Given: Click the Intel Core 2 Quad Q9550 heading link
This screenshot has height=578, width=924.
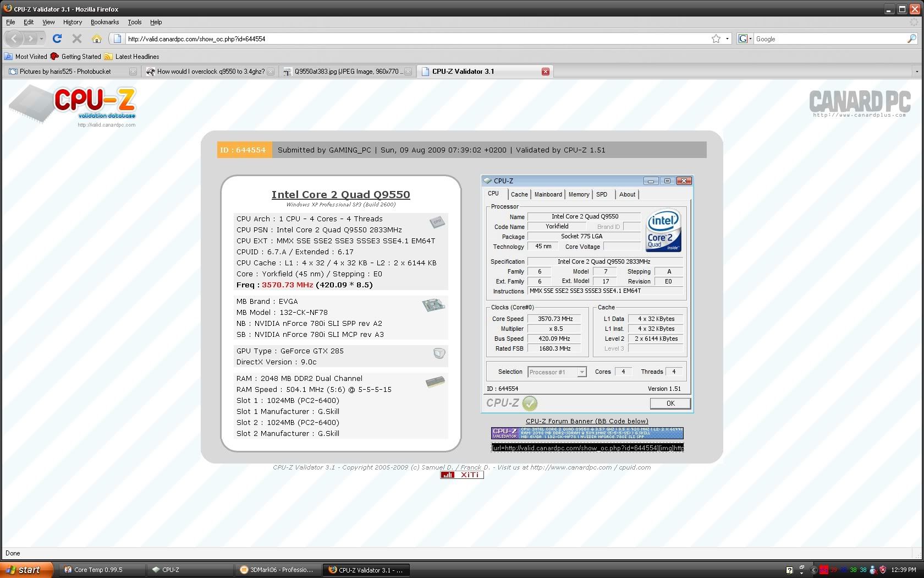Looking at the screenshot, I should point(340,194).
